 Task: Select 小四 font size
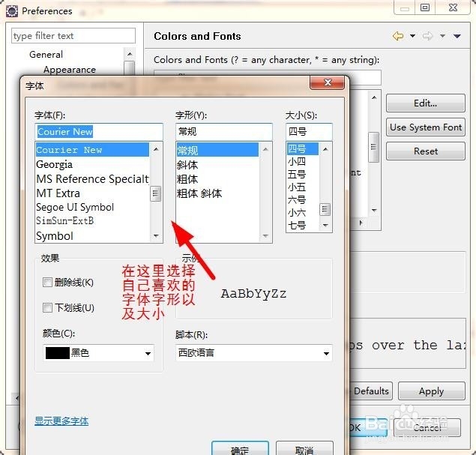point(303,162)
